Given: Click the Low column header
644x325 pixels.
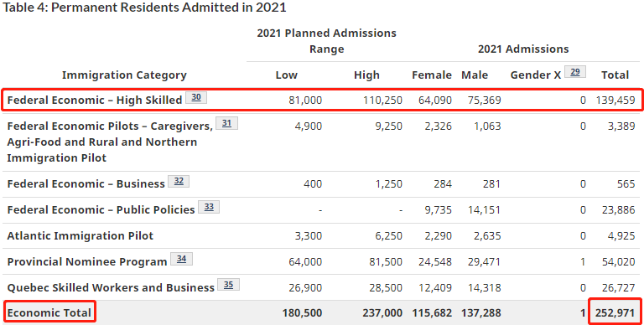Looking at the screenshot, I should (286, 75).
